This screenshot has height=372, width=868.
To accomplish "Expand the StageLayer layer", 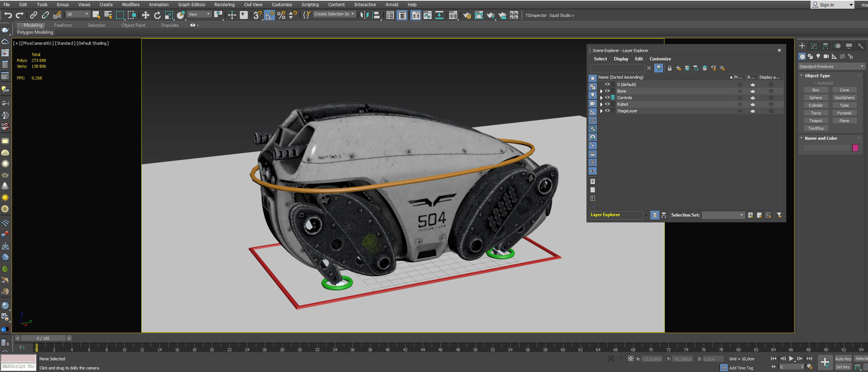I will 601,111.
